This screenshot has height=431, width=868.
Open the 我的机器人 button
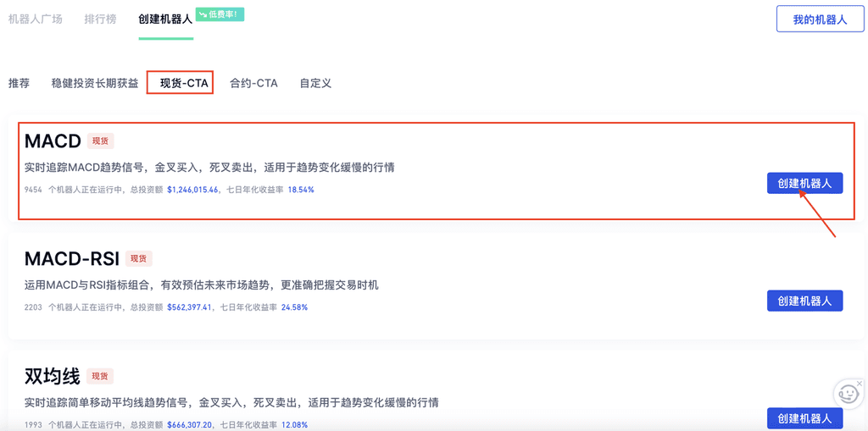[820, 19]
